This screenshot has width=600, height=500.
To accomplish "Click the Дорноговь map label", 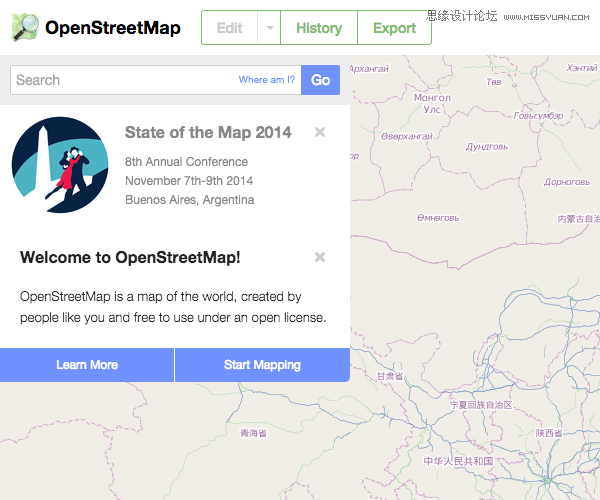I will click(x=567, y=182).
